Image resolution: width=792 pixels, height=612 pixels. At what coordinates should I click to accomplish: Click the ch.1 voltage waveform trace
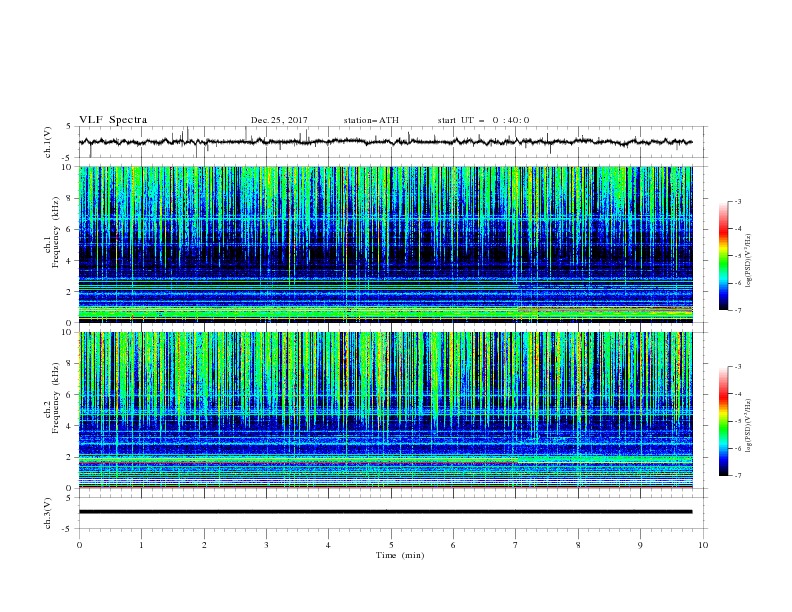[385, 142]
